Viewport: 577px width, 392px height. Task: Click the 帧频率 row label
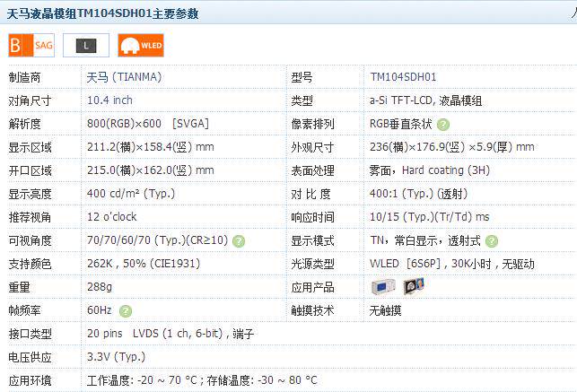click(24, 310)
